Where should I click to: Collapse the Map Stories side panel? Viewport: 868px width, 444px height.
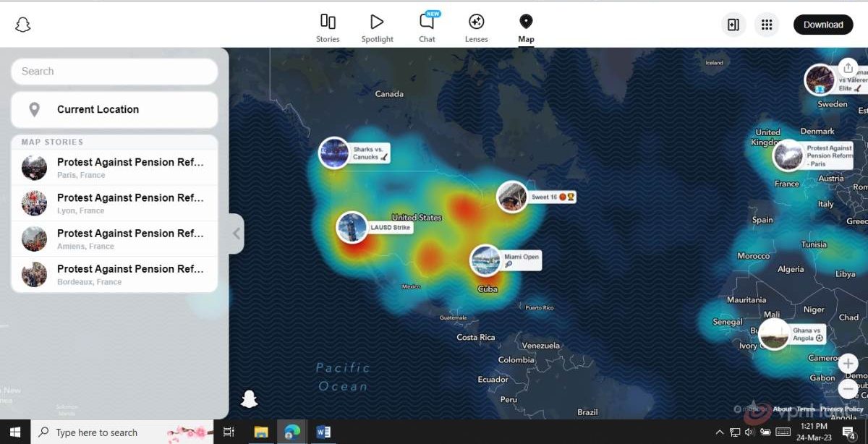pyautogui.click(x=237, y=233)
